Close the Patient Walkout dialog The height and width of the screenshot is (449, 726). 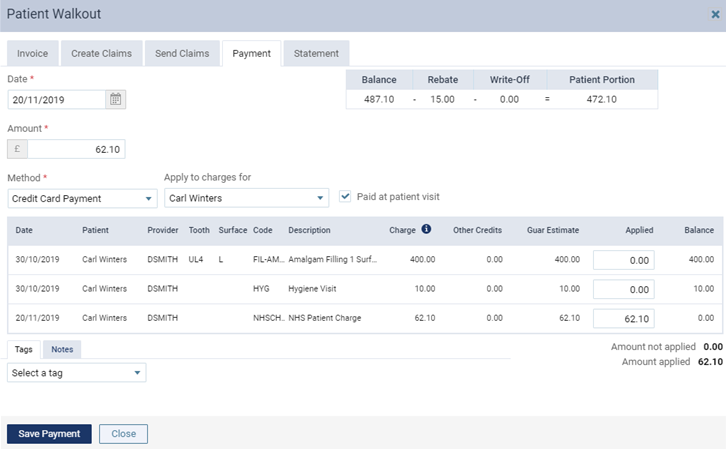[715, 14]
